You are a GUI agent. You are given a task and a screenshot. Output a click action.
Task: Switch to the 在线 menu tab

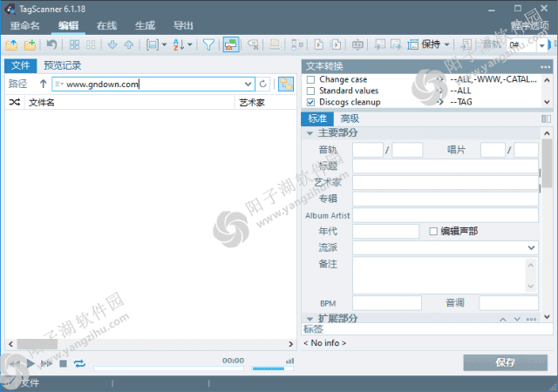click(x=106, y=26)
